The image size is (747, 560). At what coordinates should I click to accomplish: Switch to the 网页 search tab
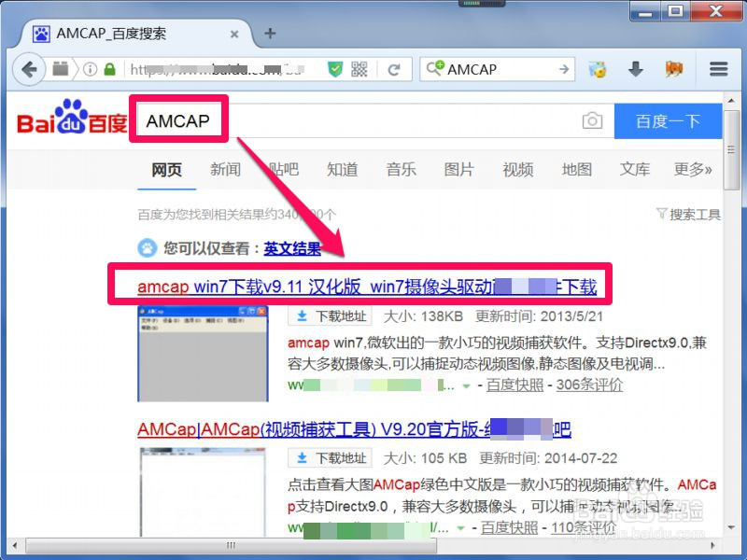(167, 170)
